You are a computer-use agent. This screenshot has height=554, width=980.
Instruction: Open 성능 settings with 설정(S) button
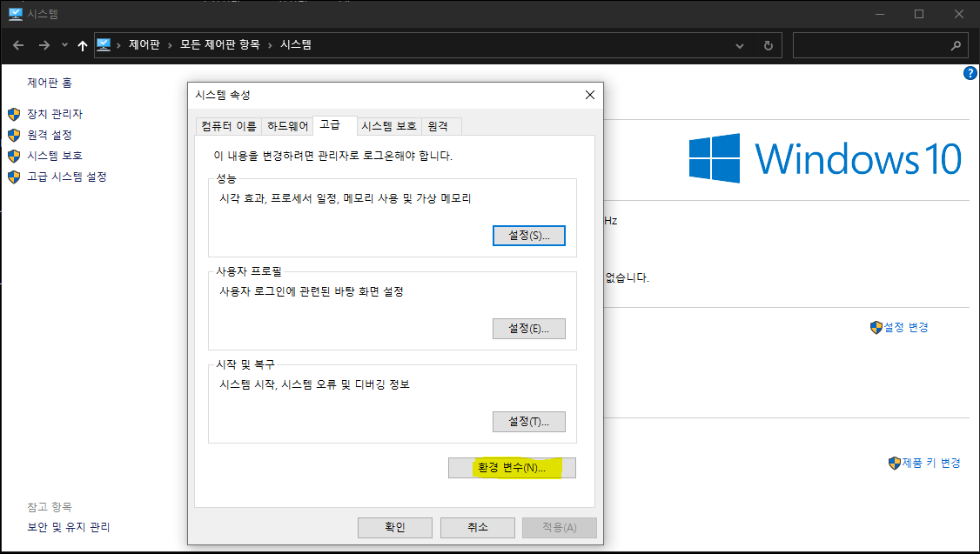pos(529,236)
